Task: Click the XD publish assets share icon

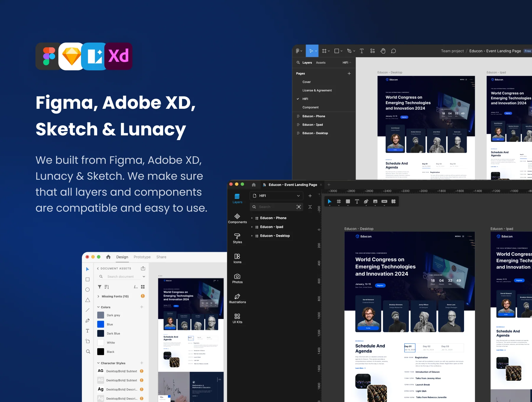Action: (x=143, y=268)
